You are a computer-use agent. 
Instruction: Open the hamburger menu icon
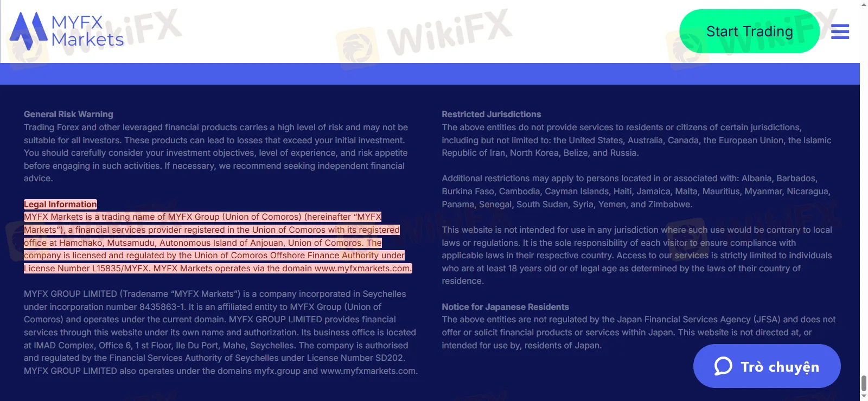coord(840,31)
